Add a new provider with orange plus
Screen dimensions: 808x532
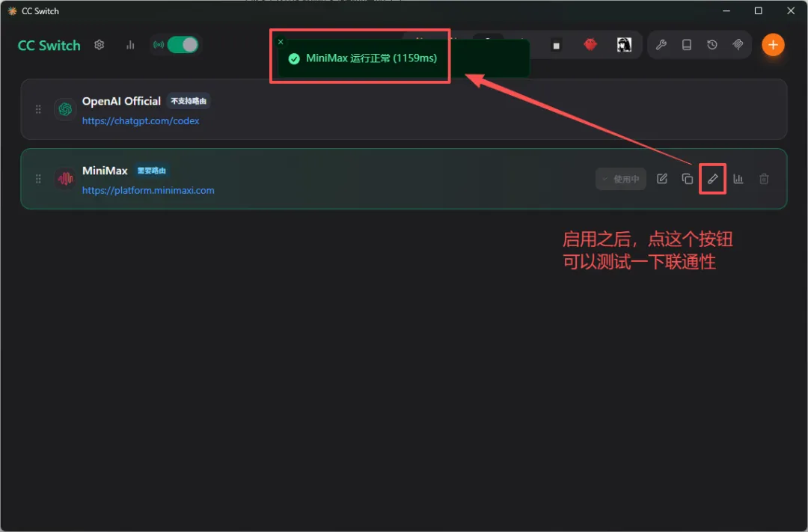(x=773, y=45)
